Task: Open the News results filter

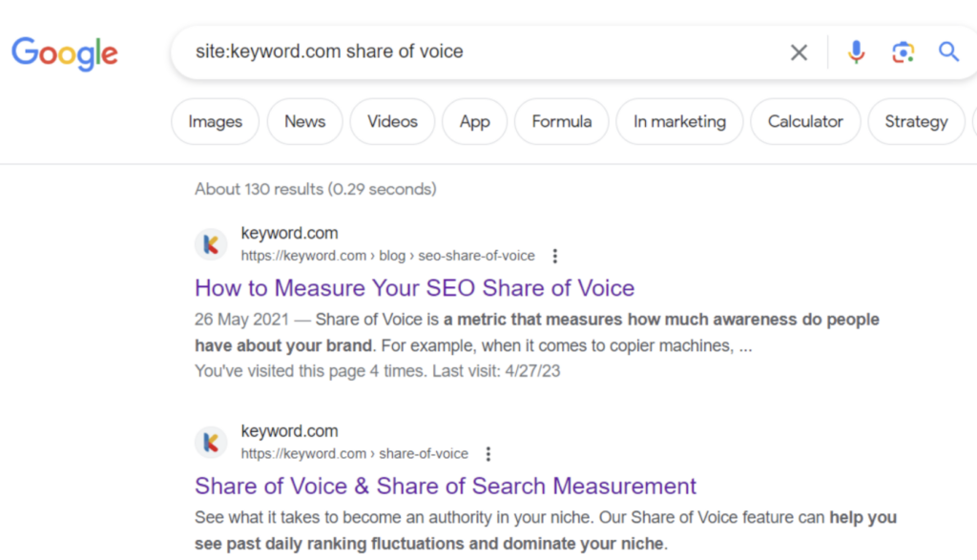Action: 304,121
